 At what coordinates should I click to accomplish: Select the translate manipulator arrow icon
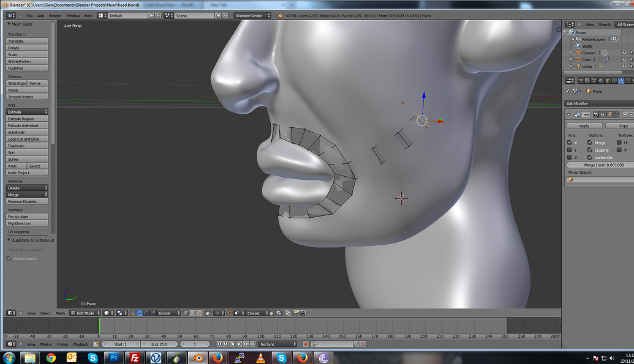coord(140,313)
